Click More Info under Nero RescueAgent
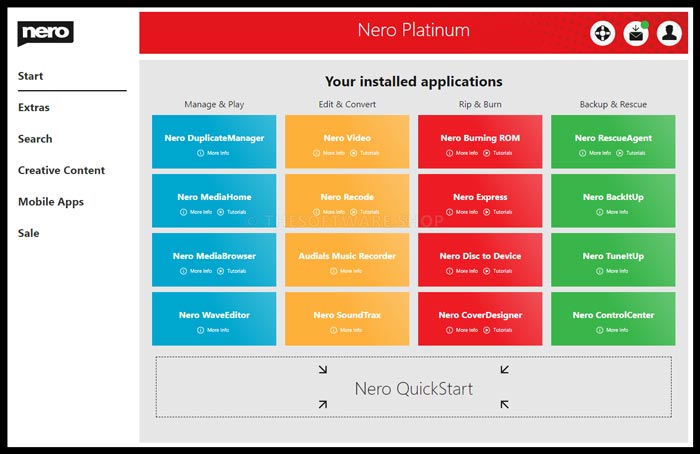 (595, 153)
